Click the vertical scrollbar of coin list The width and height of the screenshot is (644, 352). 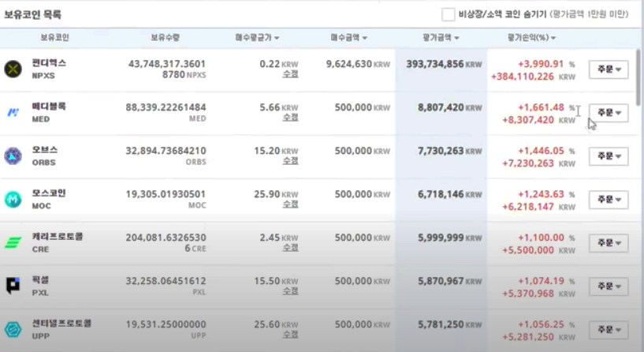(638, 77)
